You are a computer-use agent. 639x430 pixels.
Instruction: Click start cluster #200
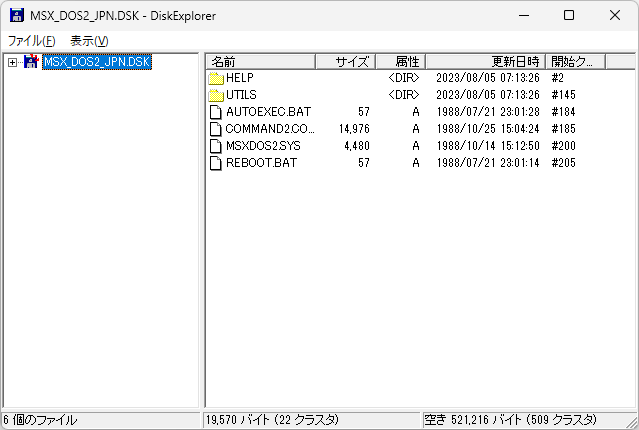tap(563, 146)
